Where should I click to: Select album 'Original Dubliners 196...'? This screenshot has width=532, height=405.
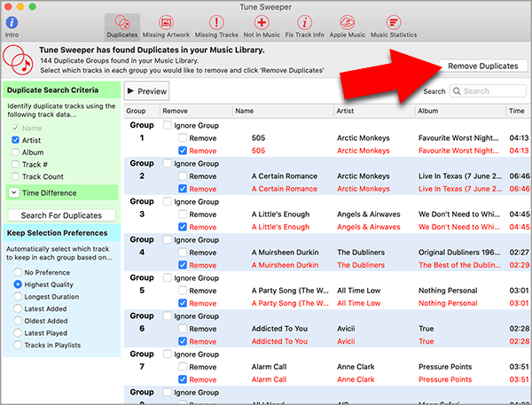click(x=459, y=253)
